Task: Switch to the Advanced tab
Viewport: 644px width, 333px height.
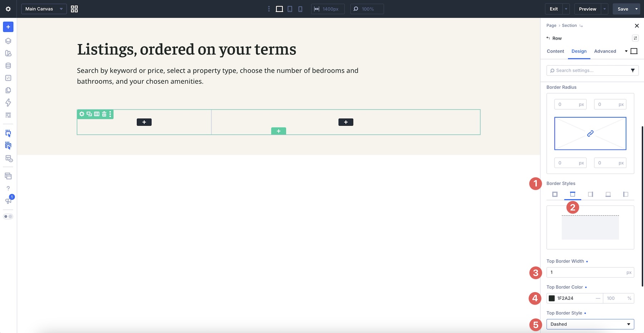Action: click(x=605, y=51)
